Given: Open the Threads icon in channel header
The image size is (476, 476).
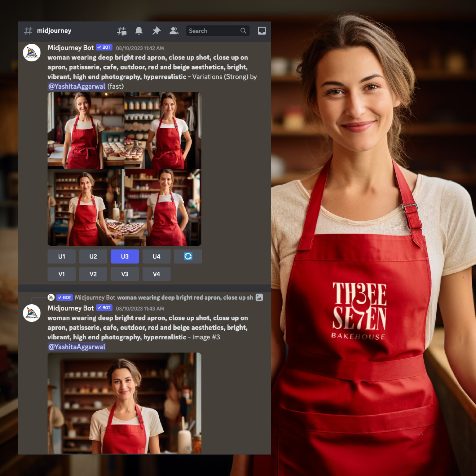Looking at the screenshot, I should tap(121, 31).
